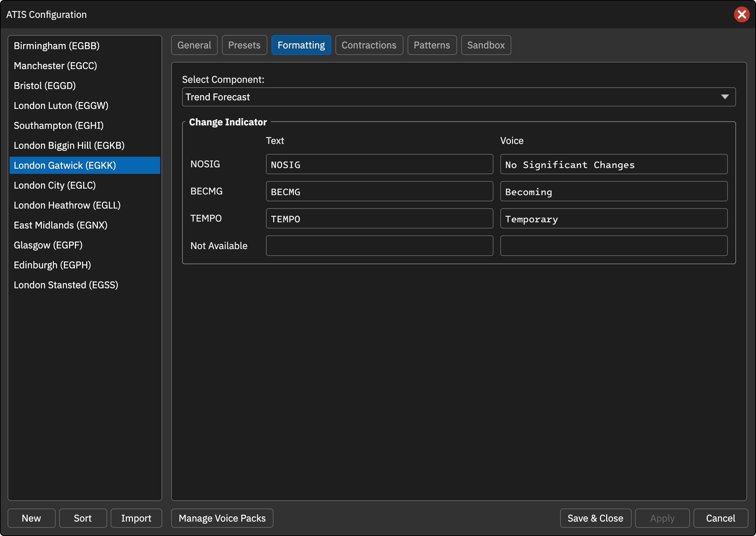Select the Formatting tab
The width and height of the screenshot is (756, 536).
pyautogui.click(x=301, y=45)
